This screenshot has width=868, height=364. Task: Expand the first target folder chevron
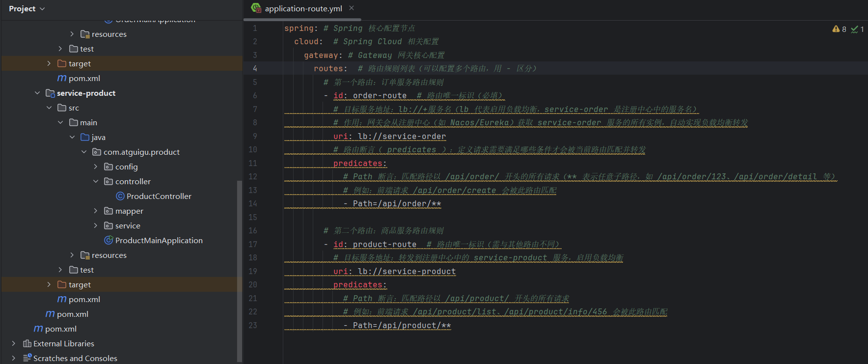tap(49, 63)
